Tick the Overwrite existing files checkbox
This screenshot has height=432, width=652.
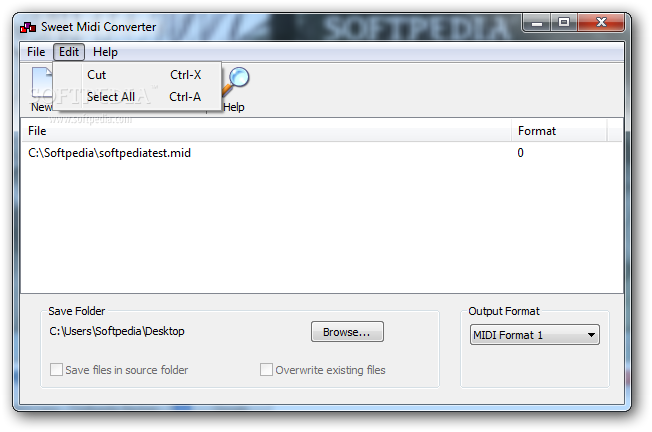(266, 370)
